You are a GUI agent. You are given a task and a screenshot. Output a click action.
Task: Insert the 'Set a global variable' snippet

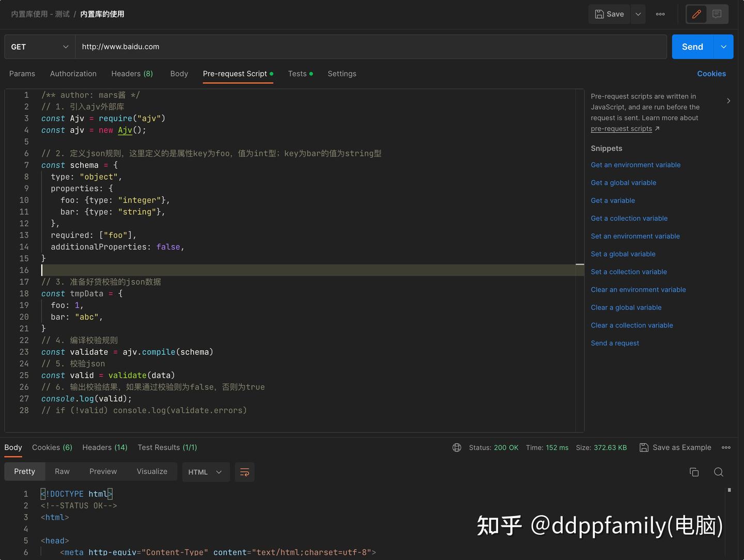(x=623, y=254)
